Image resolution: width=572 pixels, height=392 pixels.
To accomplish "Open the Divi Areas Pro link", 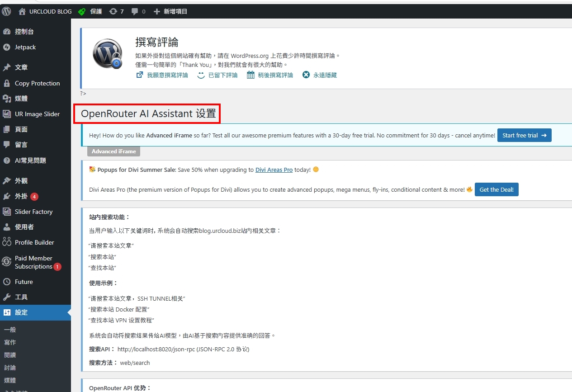I will click(x=274, y=170).
